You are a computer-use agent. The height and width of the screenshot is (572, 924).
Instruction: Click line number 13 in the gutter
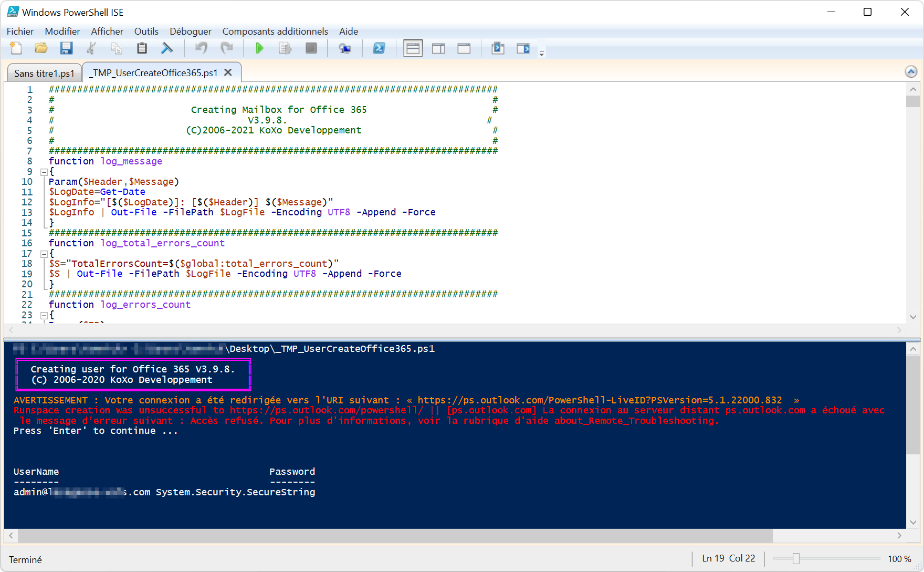click(27, 212)
